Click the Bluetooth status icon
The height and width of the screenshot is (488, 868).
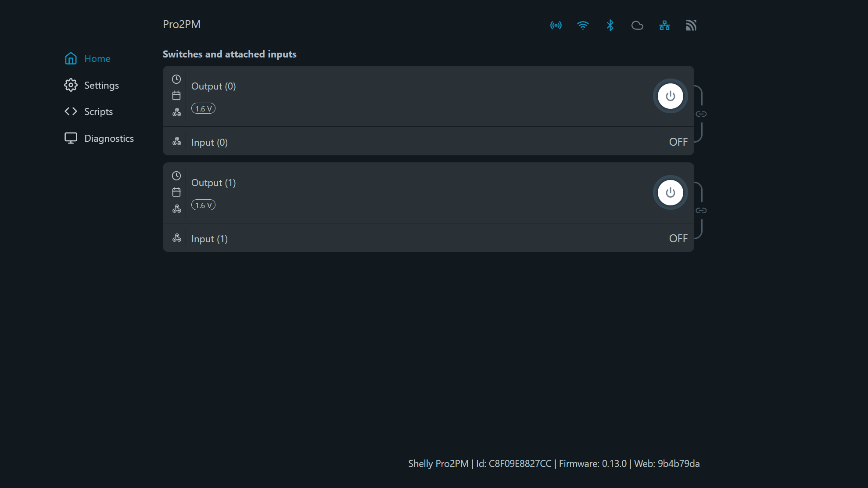(610, 25)
